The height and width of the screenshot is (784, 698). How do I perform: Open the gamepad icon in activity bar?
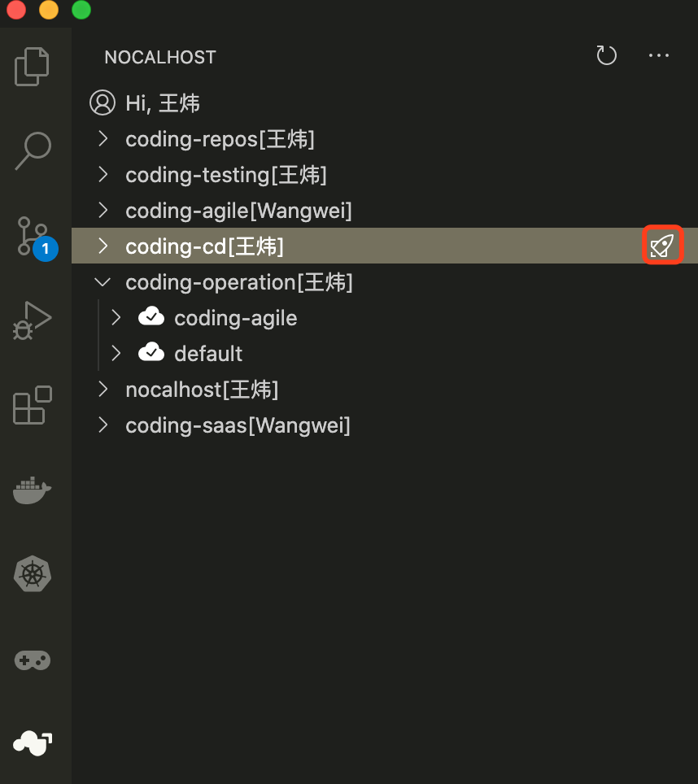pyautogui.click(x=33, y=660)
